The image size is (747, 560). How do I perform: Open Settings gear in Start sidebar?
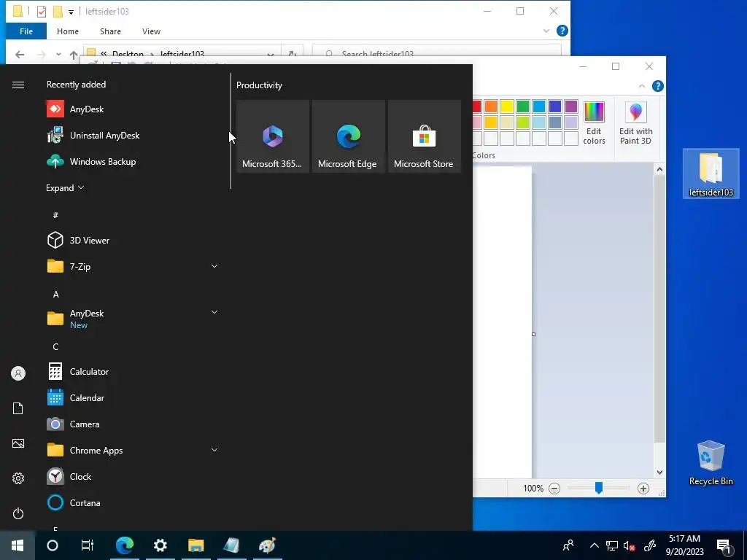point(18,478)
